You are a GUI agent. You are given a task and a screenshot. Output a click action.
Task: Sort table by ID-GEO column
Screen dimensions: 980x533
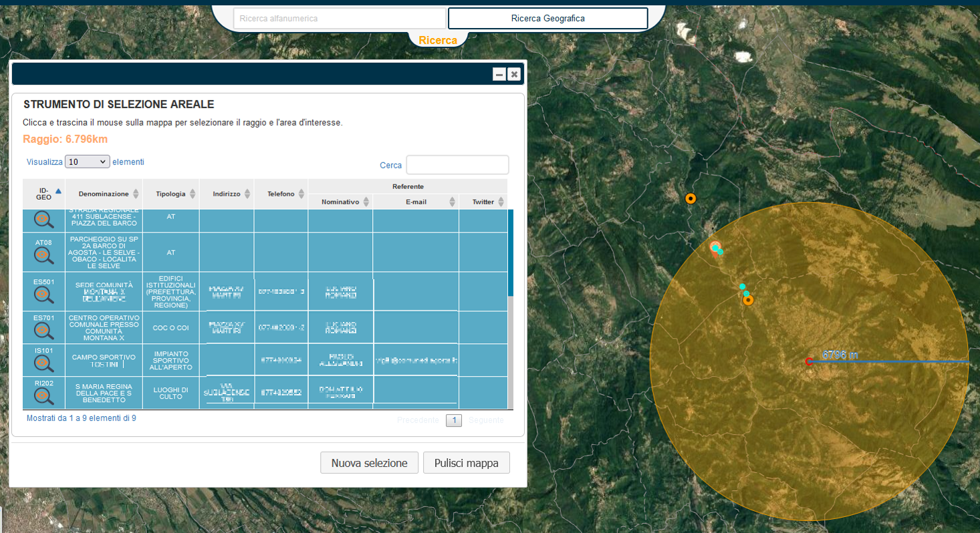(x=44, y=194)
